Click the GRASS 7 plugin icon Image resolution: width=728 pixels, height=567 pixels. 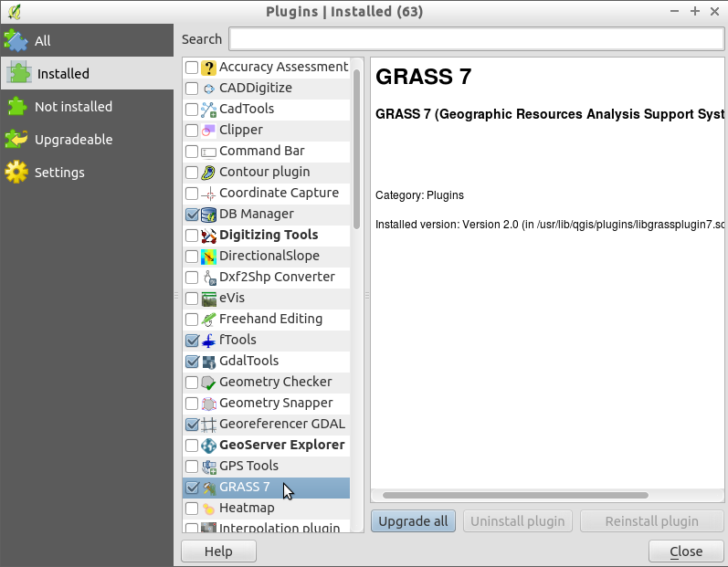tap(209, 488)
